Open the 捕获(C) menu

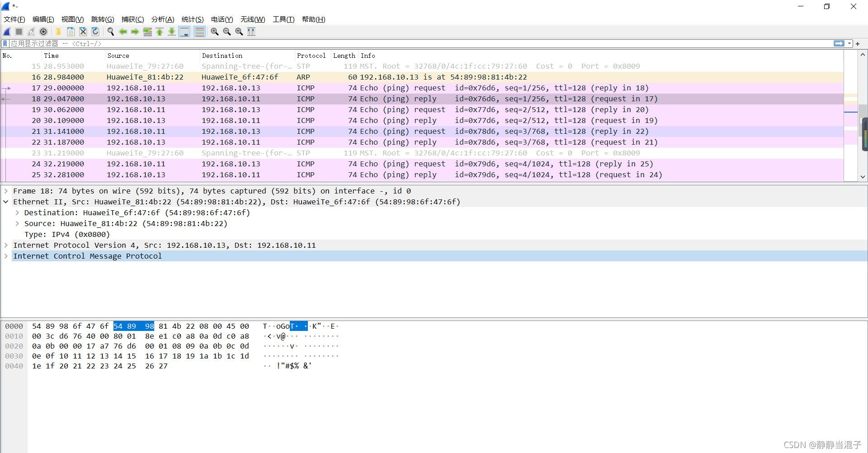(133, 19)
